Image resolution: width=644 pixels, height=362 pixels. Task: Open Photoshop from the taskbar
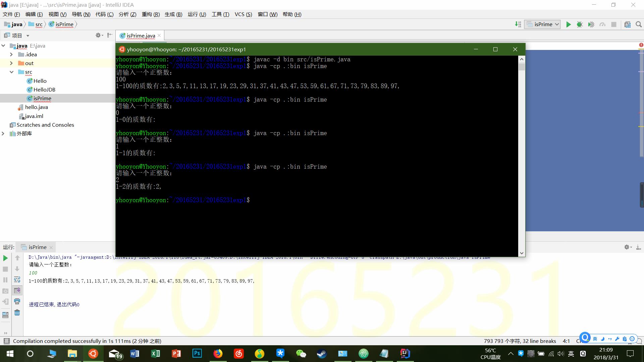pos(197,354)
